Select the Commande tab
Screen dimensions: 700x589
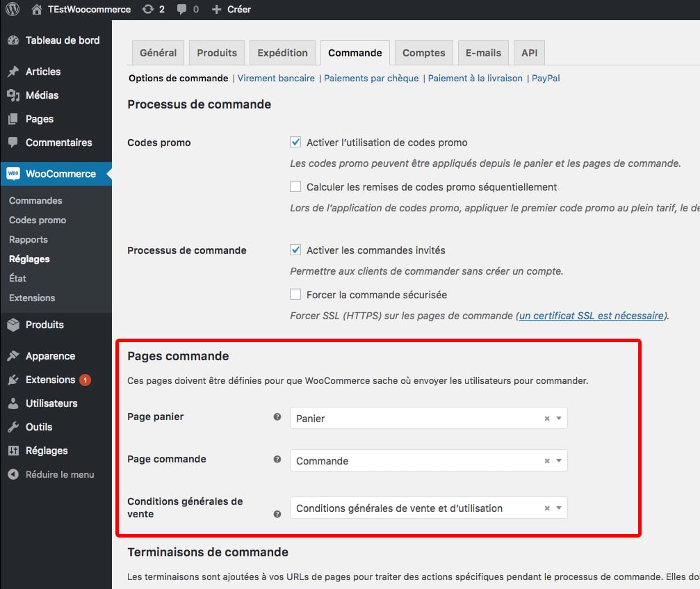(355, 53)
